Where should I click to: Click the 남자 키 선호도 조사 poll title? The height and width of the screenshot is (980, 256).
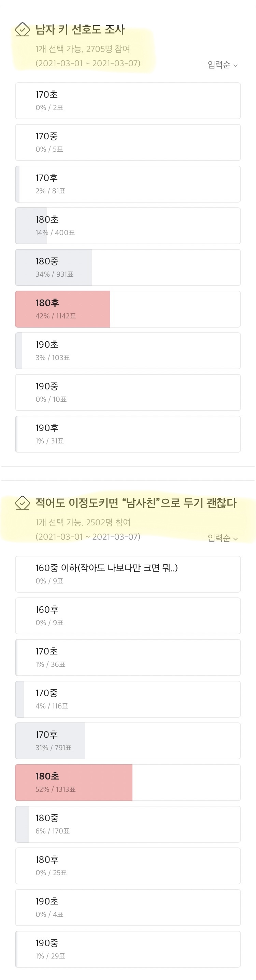(80, 30)
